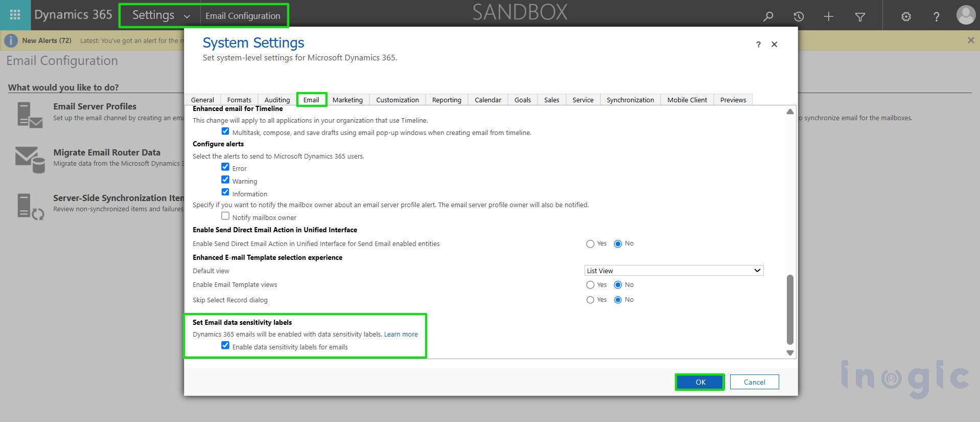Screen dimensions: 980x422
Task: Click the Cancel button
Action: coord(754,382)
